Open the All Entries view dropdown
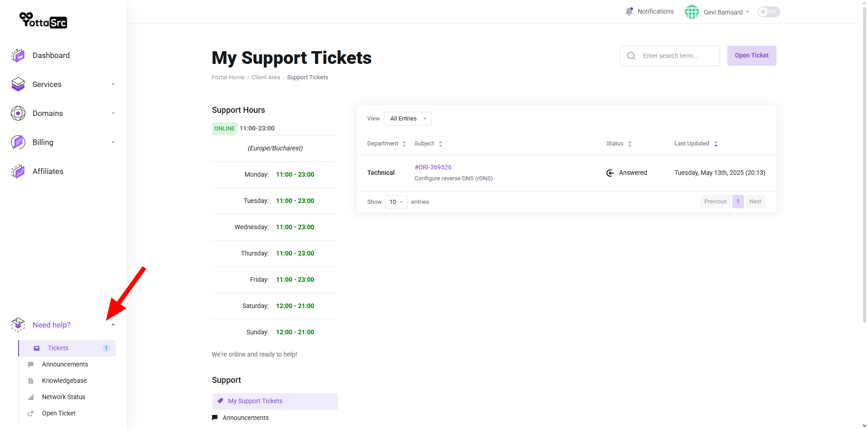This screenshot has height=429, width=868. pos(408,119)
